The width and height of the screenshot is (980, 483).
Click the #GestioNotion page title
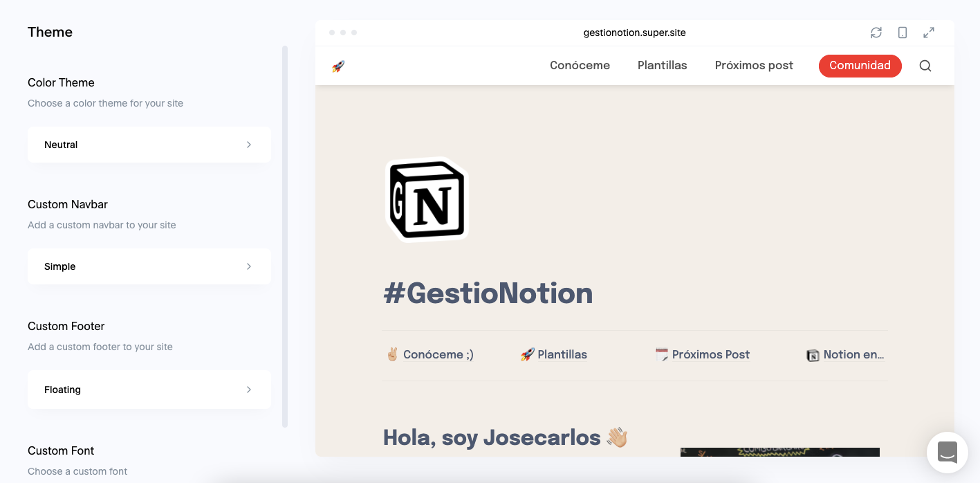click(488, 293)
